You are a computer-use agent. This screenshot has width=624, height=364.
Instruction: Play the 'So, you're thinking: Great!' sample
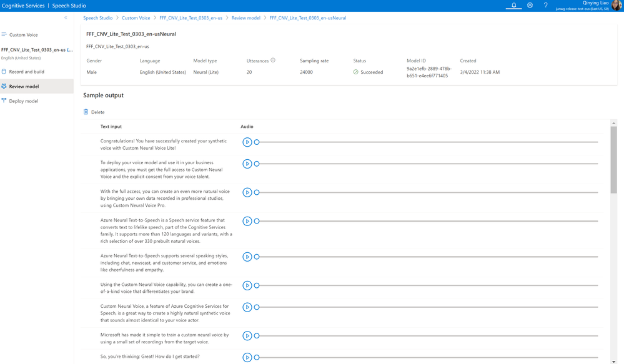tap(247, 357)
